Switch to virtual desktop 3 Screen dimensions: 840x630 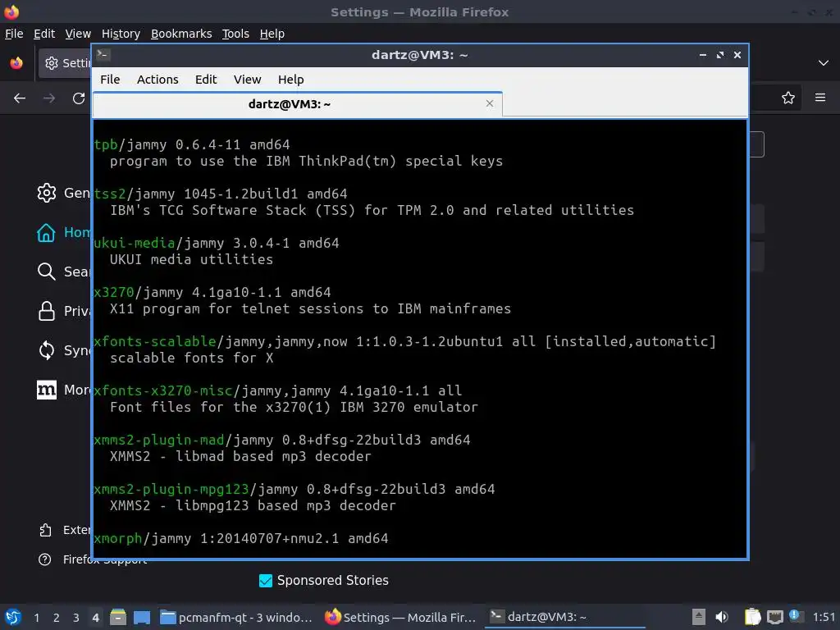point(76,617)
